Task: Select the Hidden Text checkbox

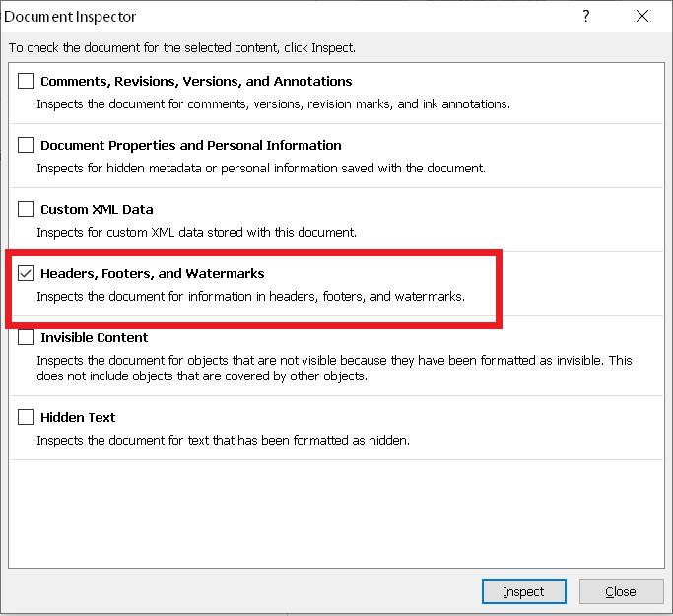Action: [x=26, y=417]
